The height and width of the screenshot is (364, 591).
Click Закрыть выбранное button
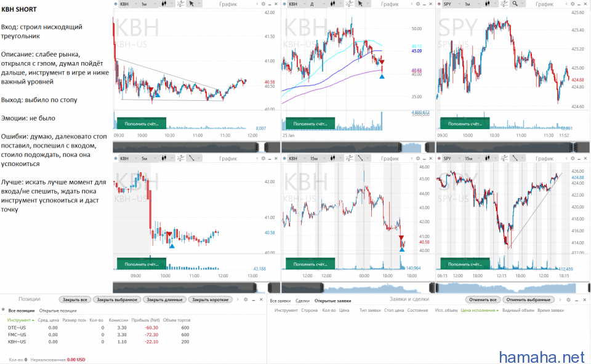(117, 299)
